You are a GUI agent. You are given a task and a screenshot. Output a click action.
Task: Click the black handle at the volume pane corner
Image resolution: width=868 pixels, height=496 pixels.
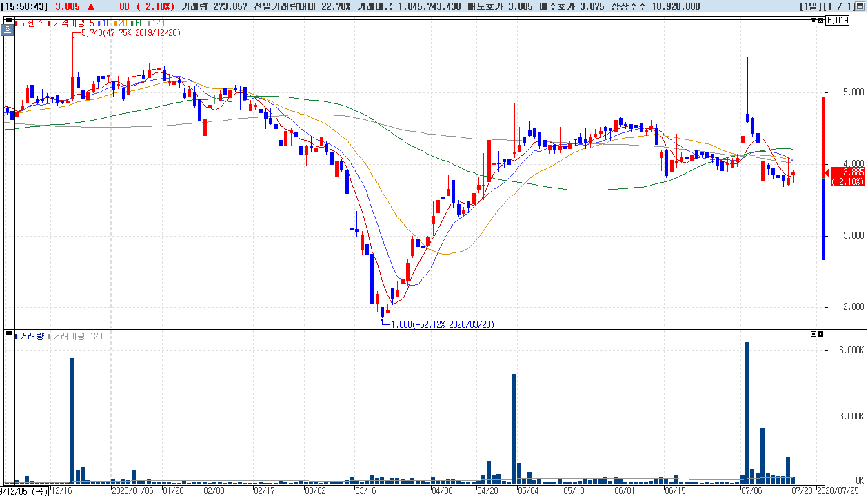point(8,335)
